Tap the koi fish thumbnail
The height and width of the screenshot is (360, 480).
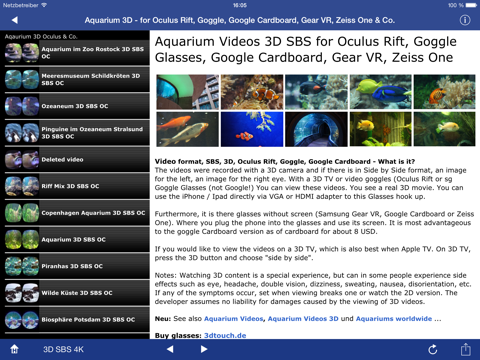pyautogui.click(x=188, y=129)
